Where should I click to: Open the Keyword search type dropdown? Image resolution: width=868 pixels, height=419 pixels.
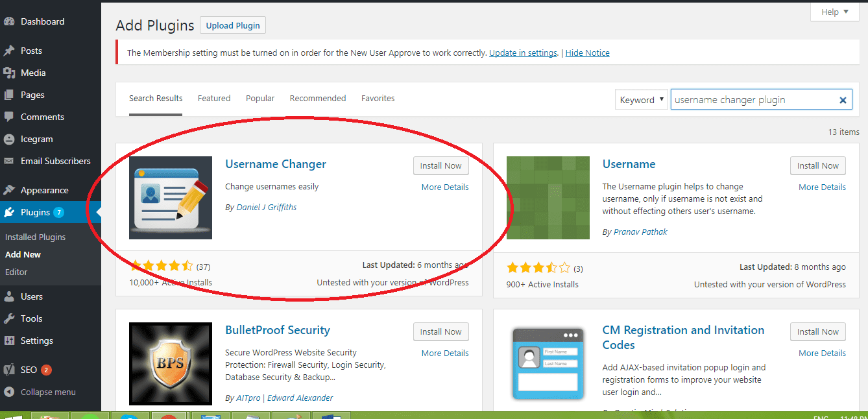(x=641, y=100)
